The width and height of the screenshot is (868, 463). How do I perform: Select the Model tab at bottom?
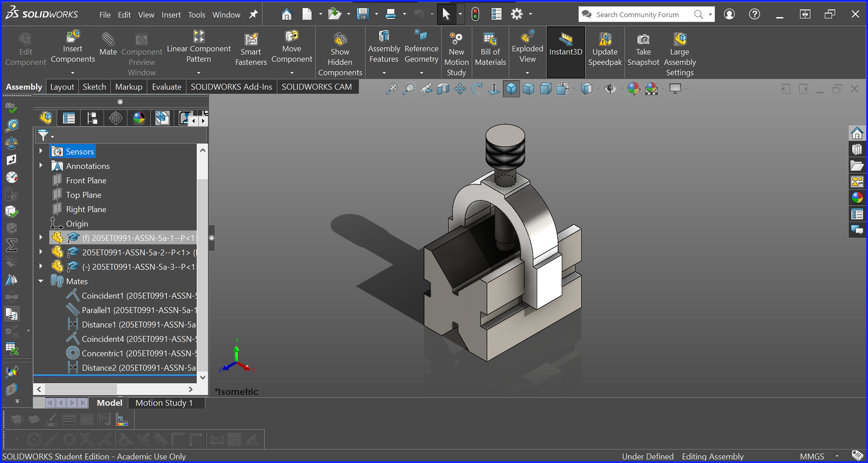pyautogui.click(x=109, y=403)
